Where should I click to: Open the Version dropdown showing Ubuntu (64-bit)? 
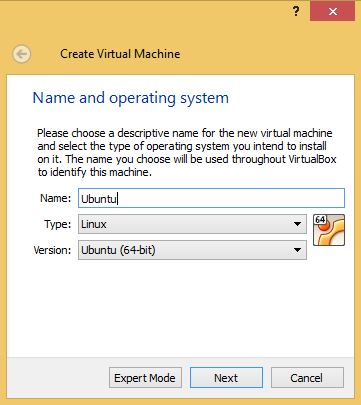(192, 250)
